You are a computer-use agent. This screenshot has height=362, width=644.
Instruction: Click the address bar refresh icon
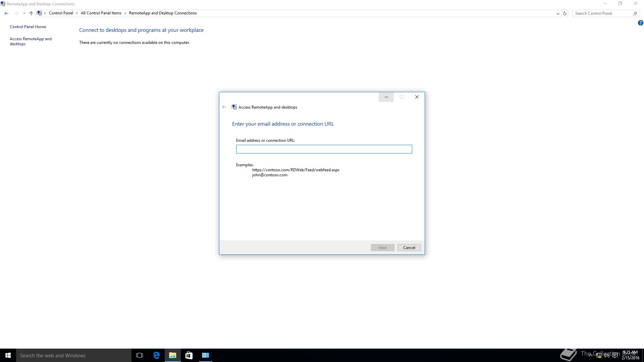tap(565, 13)
